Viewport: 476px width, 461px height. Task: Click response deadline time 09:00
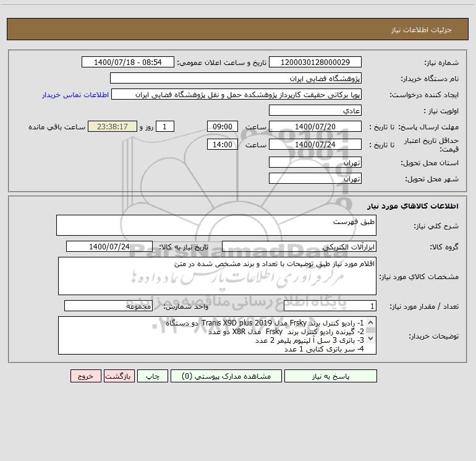pos(222,127)
